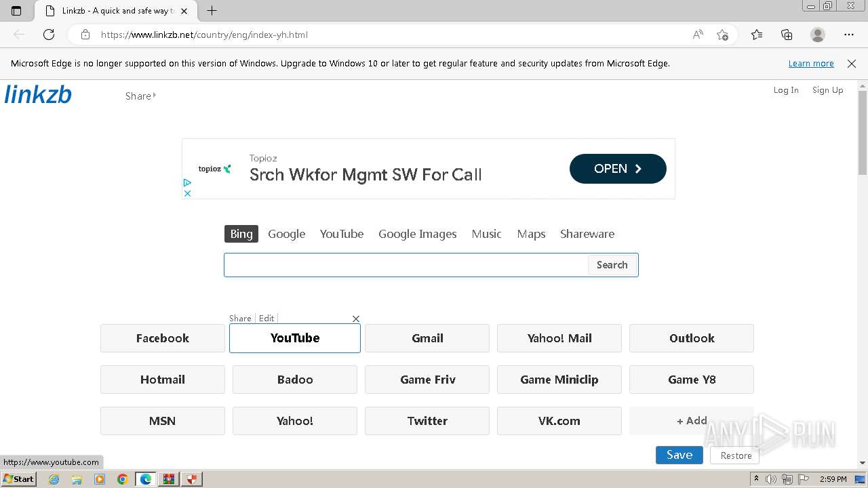868x488 pixels.
Task: Open the Twitter tile
Action: click(x=427, y=421)
